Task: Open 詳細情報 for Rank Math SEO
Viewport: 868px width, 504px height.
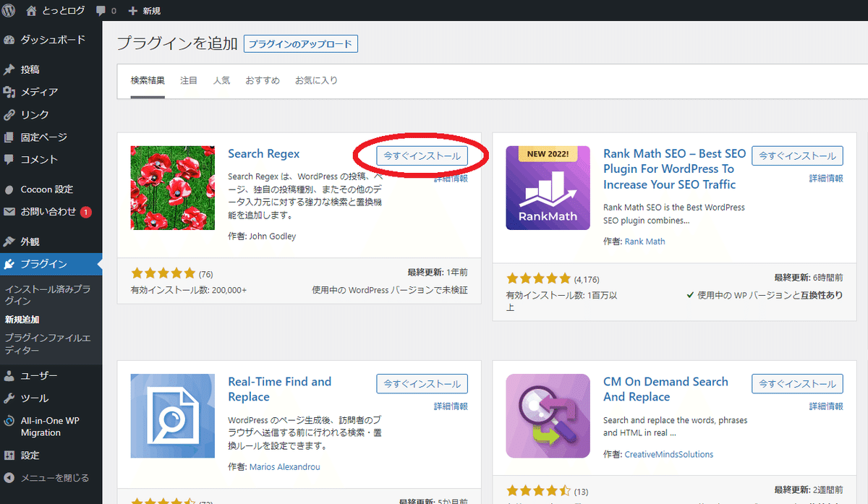Action: tap(826, 178)
